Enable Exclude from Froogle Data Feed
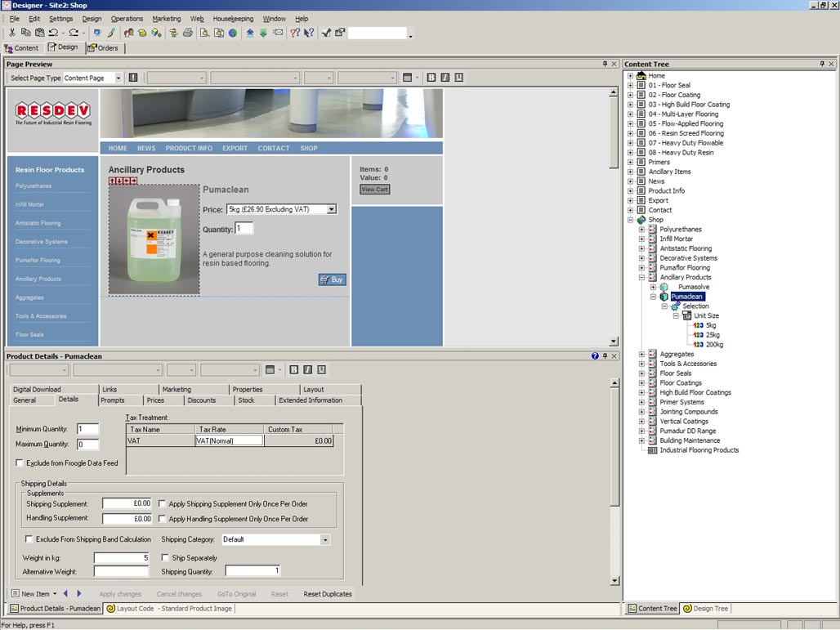The width and height of the screenshot is (840, 630). tap(20, 463)
